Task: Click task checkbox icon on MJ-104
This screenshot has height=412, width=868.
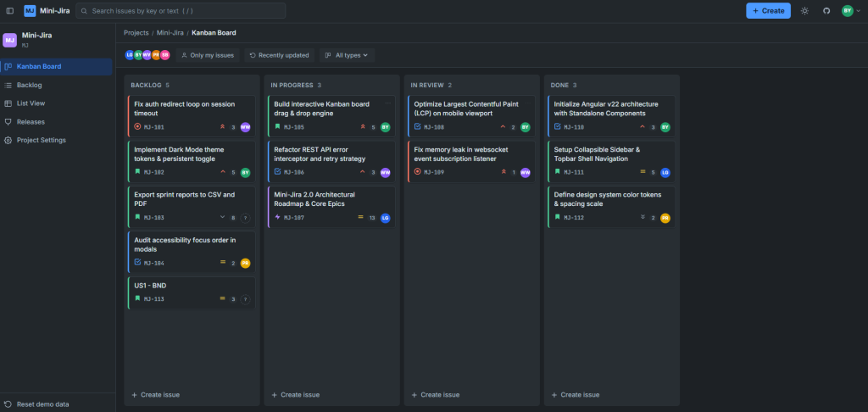Action: tap(138, 263)
